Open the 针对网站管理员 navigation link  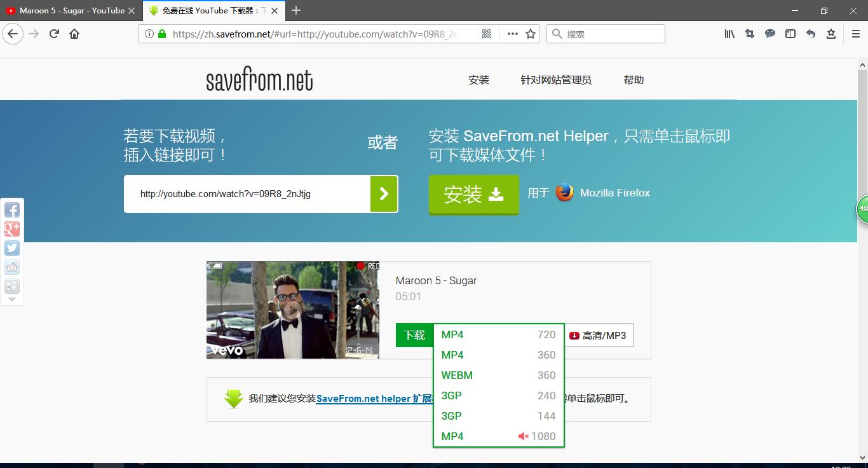(556, 79)
